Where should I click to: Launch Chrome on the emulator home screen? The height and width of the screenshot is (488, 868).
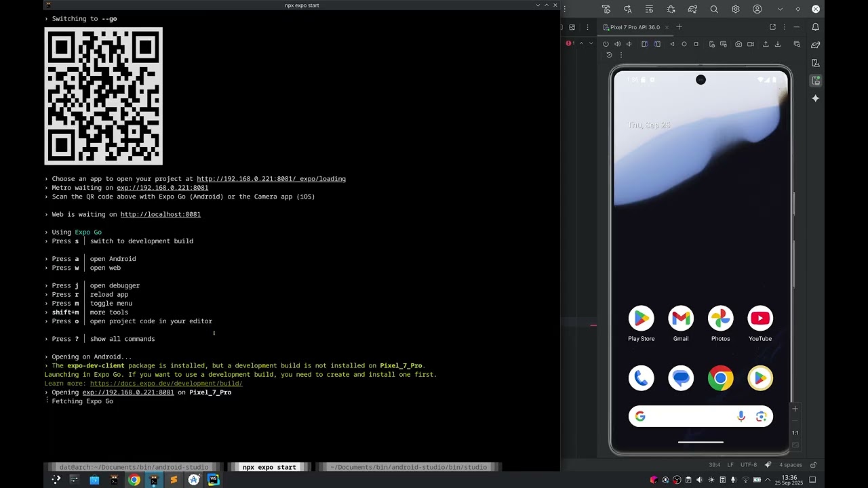tap(720, 378)
